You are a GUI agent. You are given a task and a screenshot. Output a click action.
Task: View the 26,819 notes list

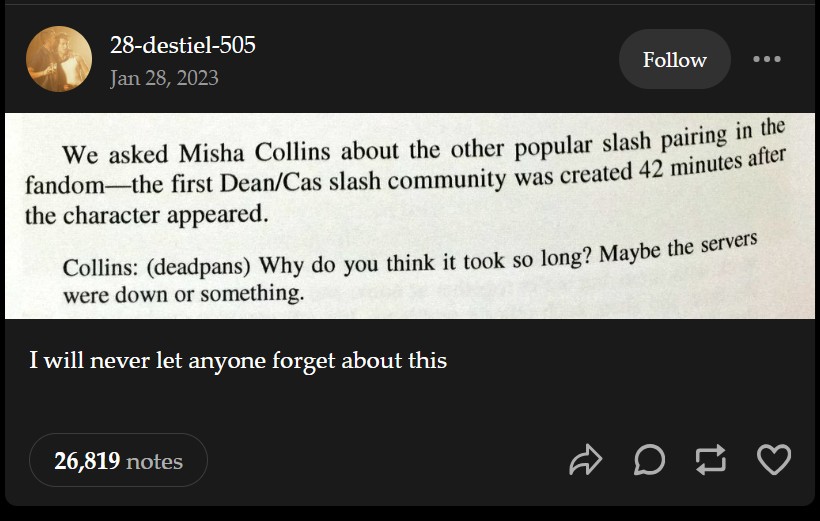[x=118, y=460]
